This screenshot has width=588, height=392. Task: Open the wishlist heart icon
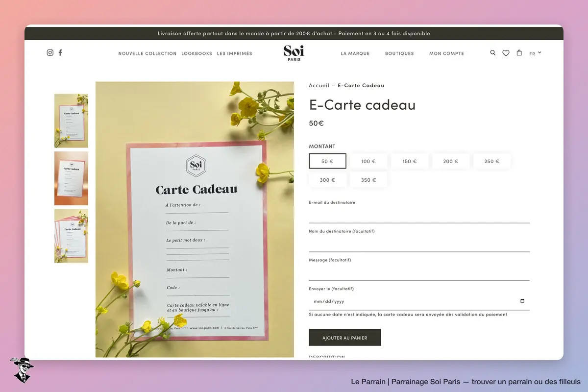506,53
